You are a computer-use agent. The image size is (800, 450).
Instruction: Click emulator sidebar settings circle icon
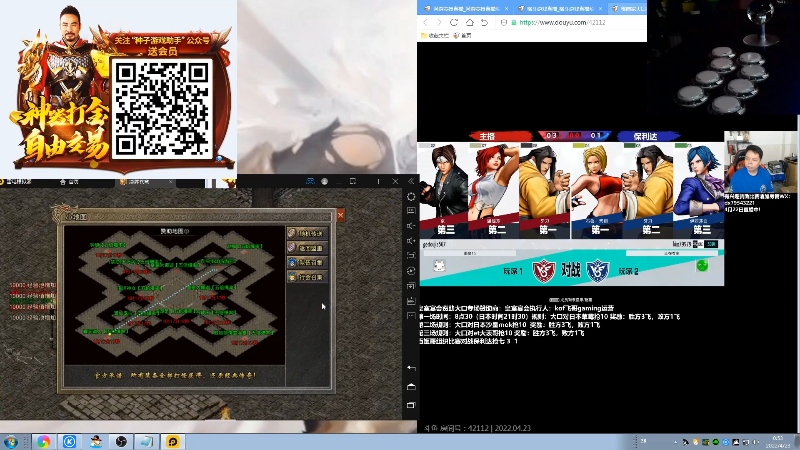click(x=411, y=196)
